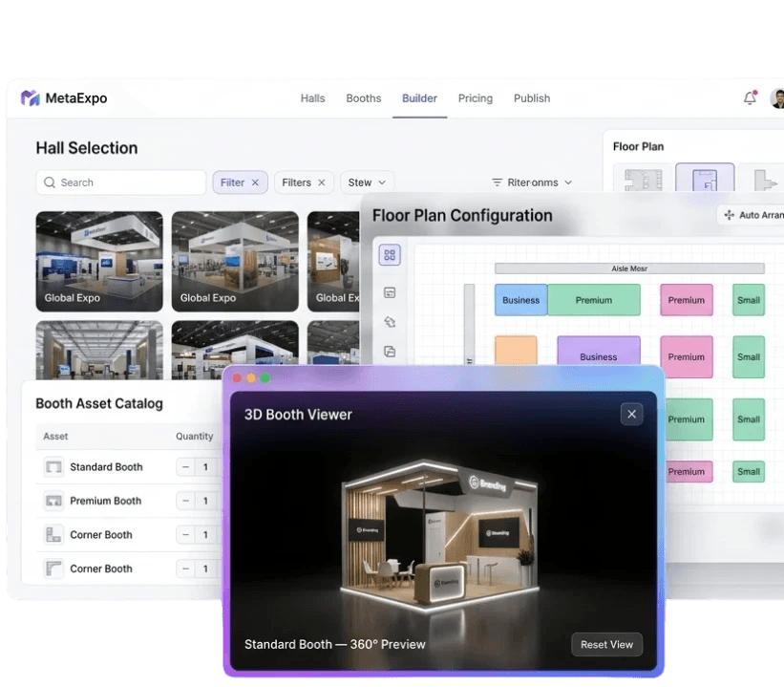Click the filter lines icon beside Riteronms

point(497,182)
